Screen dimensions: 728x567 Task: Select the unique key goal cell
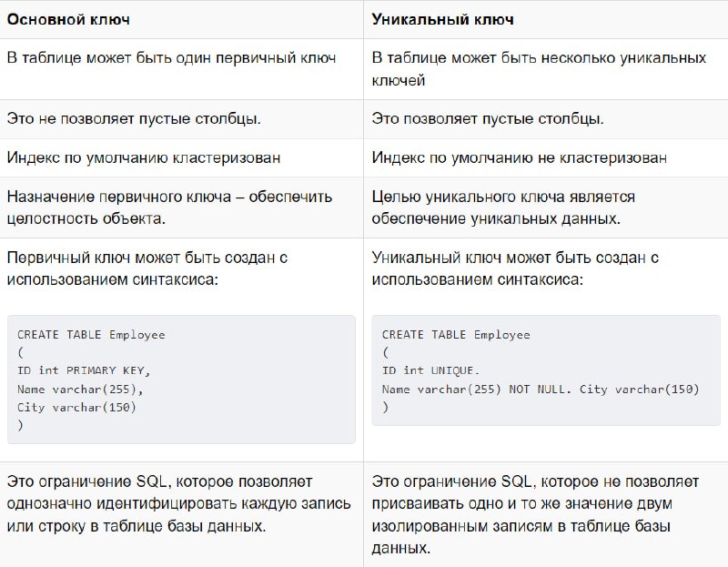pyautogui.click(x=545, y=208)
